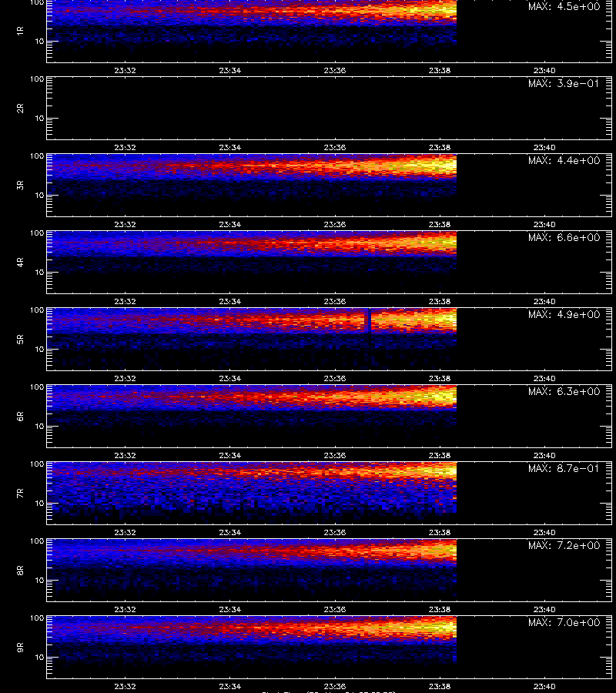Click the 23:32 time label below 5R panel

pyautogui.click(x=125, y=378)
